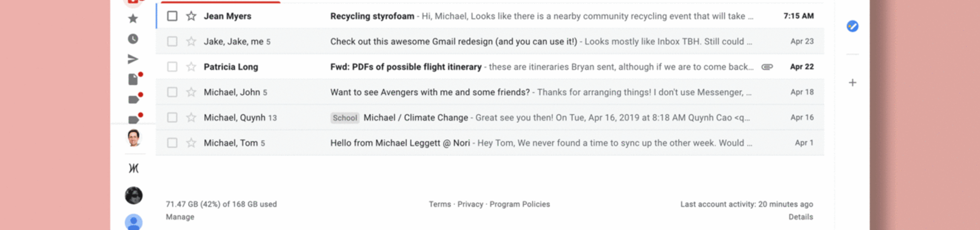Click the Privacy footer link
Viewport: 980px width, 230px height.
[470, 204]
